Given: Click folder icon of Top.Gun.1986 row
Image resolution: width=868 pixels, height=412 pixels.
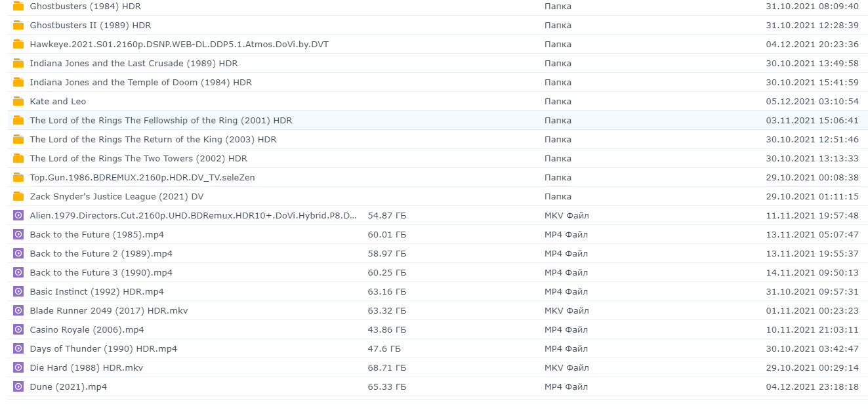Looking at the screenshot, I should pyautogui.click(x=18, y=178).
